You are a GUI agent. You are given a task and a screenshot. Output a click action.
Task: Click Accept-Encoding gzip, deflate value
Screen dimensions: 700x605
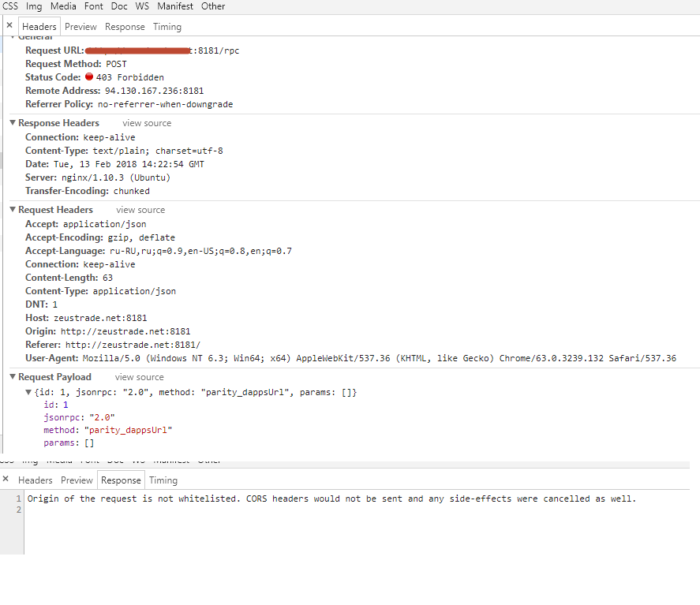coord(141,237)
